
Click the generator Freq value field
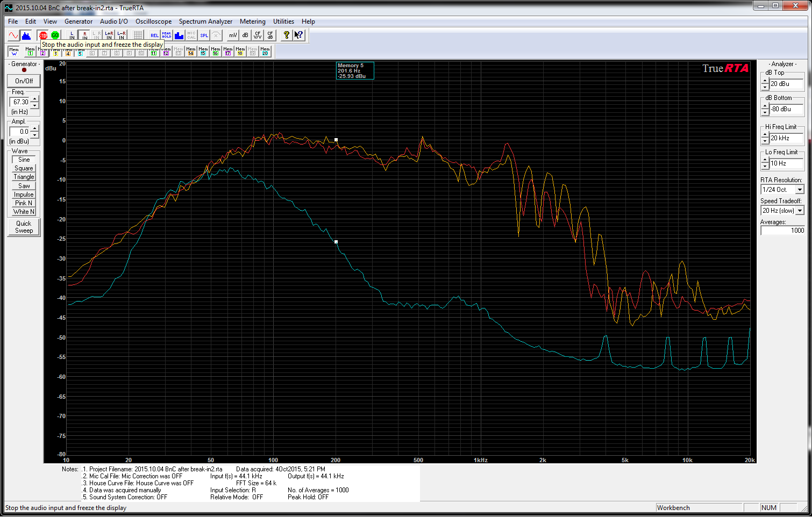click(20, 102)
